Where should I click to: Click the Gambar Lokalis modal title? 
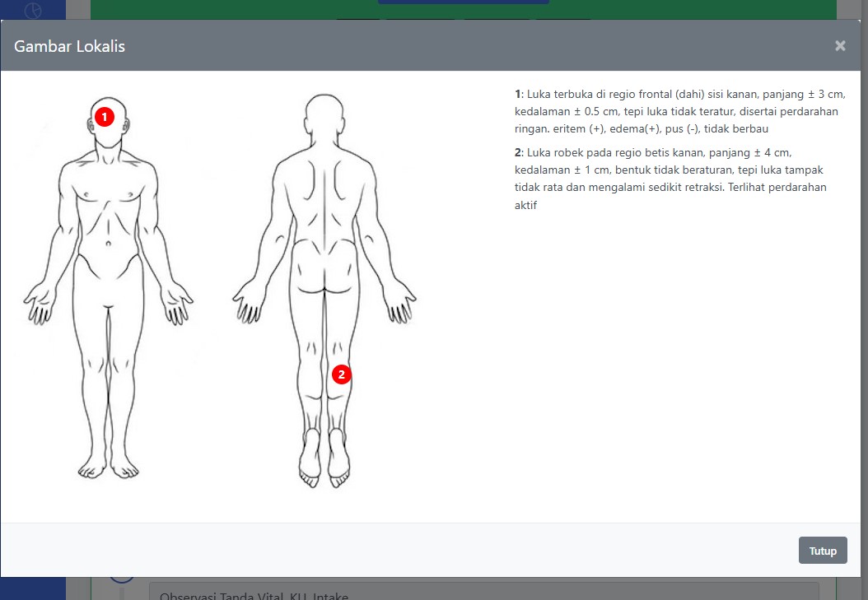70,46
